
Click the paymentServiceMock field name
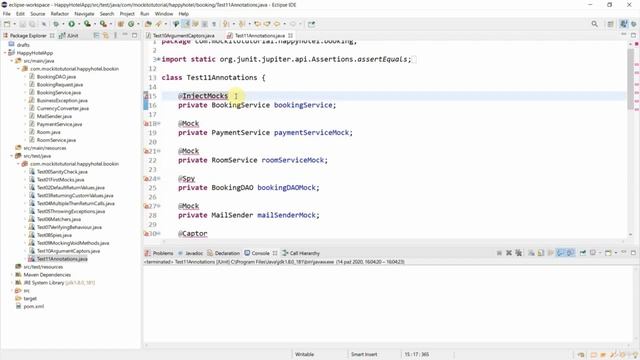(311, 133)
